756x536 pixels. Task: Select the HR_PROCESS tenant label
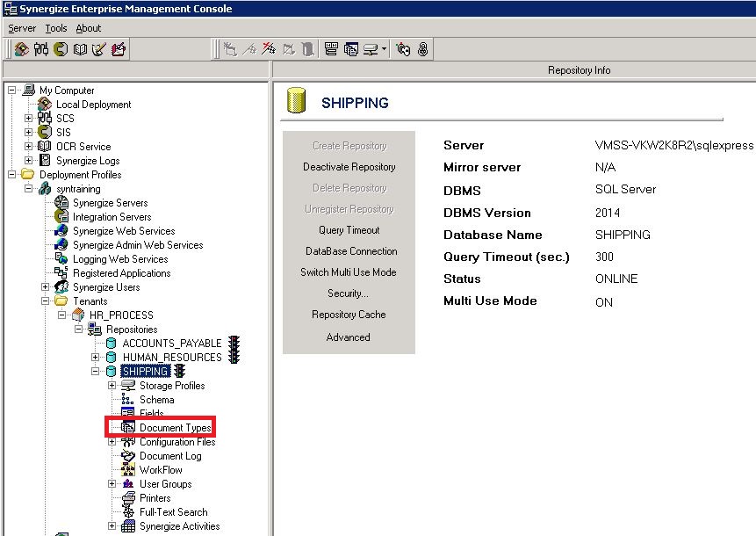click(121, 315)
